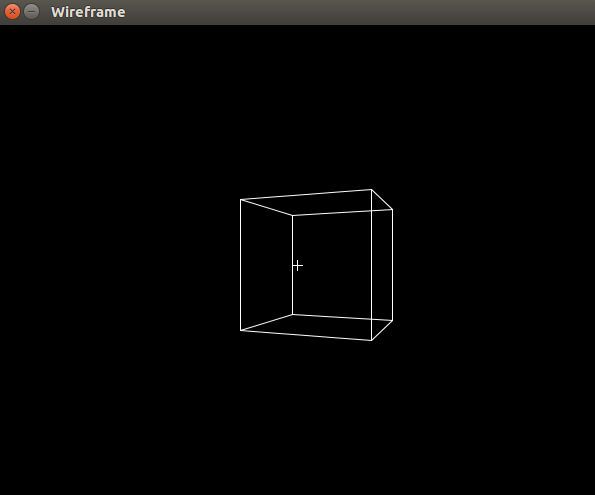Minimize the Wireframe window
The height and width of the screenshot is (495, 595).
(31, 12)
